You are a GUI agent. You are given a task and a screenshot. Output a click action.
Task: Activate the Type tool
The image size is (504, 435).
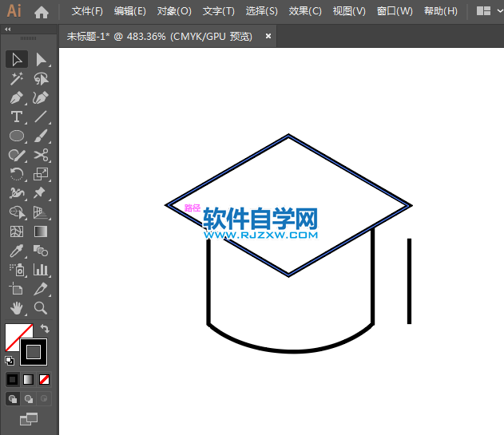(x=16, y=117)
